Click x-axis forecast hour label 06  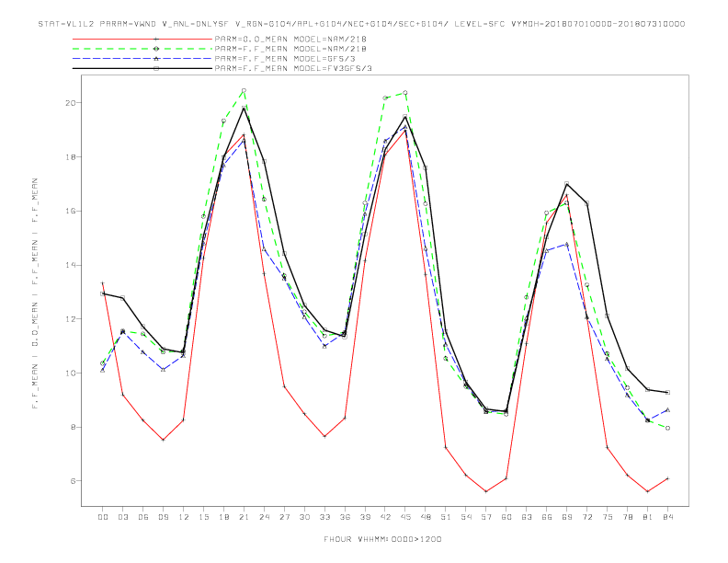click(x=143, y=517)
